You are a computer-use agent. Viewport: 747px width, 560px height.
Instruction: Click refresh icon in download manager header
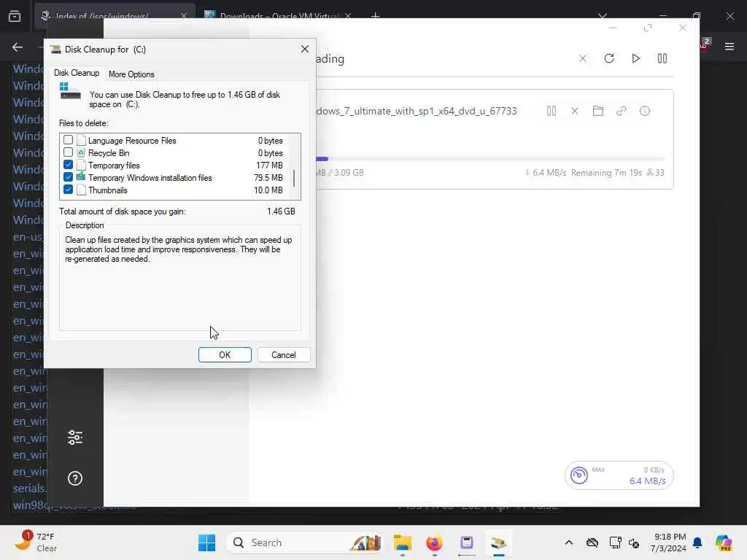[609, 58]
